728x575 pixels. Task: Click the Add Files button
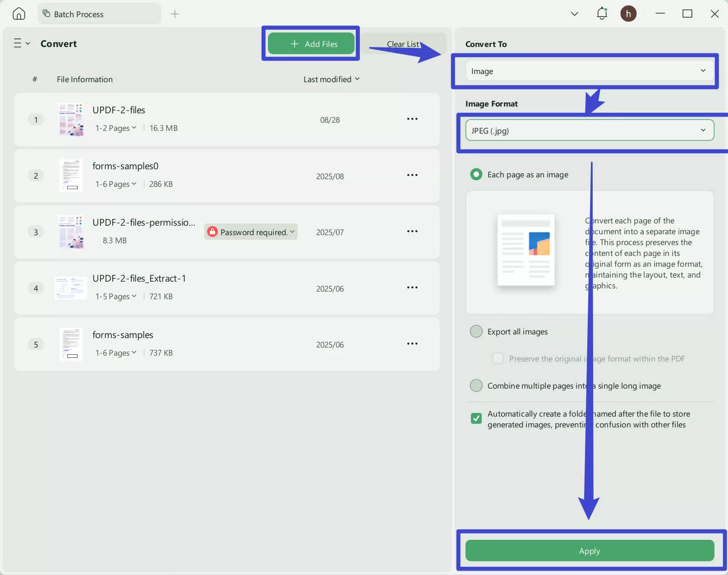[311, 44]
